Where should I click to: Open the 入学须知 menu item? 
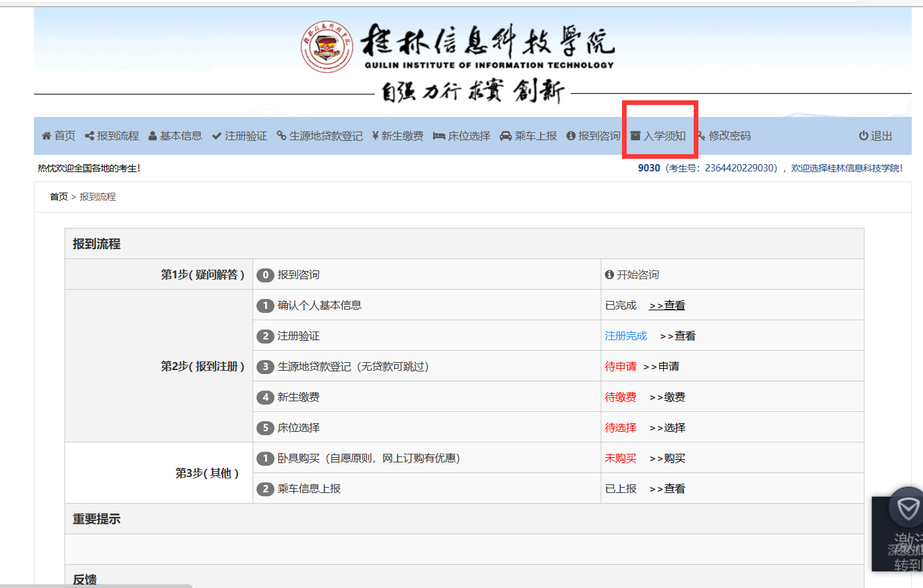pyautogui.click(x=664, y=136)
